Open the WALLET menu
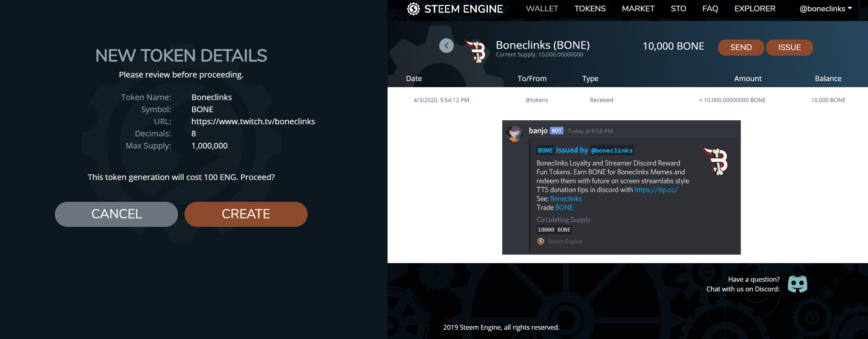The width and height of the screenshot is (868, 339). pyautogui.click(x=542, y=8)
